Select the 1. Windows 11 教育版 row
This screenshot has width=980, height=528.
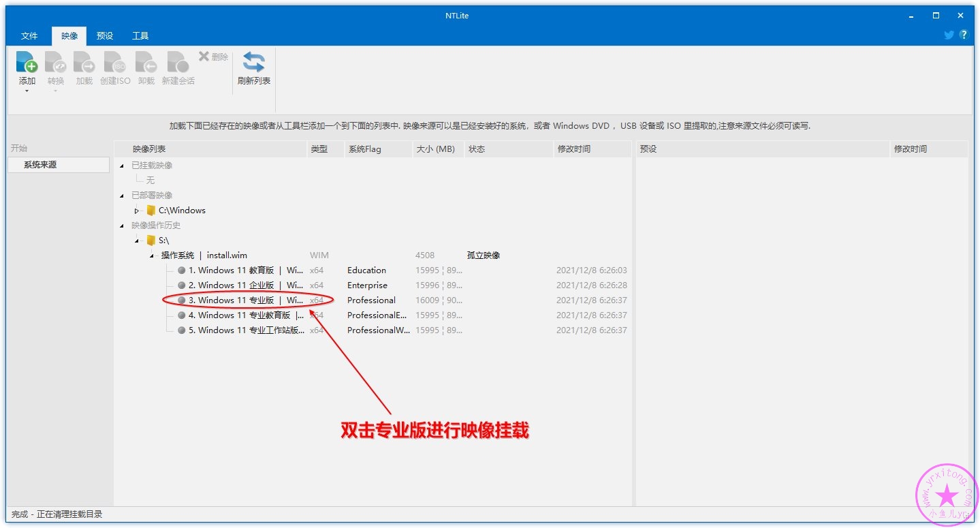point(373,270)
